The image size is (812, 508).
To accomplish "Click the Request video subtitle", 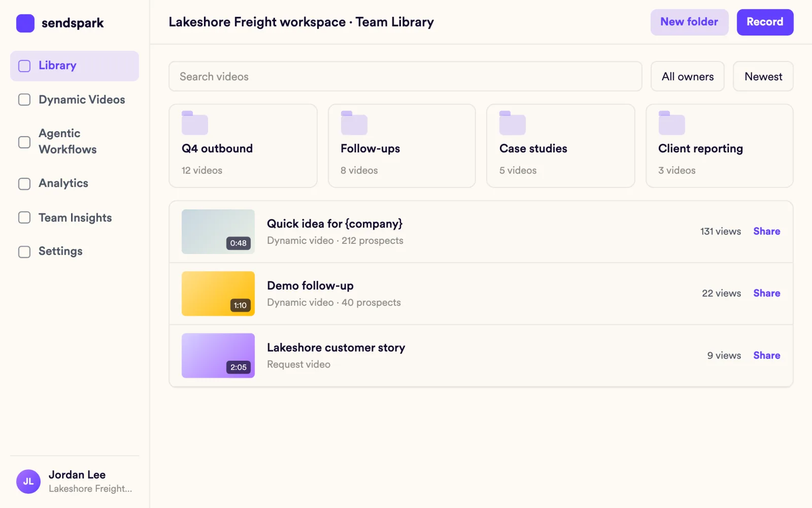I will [298, 365].
